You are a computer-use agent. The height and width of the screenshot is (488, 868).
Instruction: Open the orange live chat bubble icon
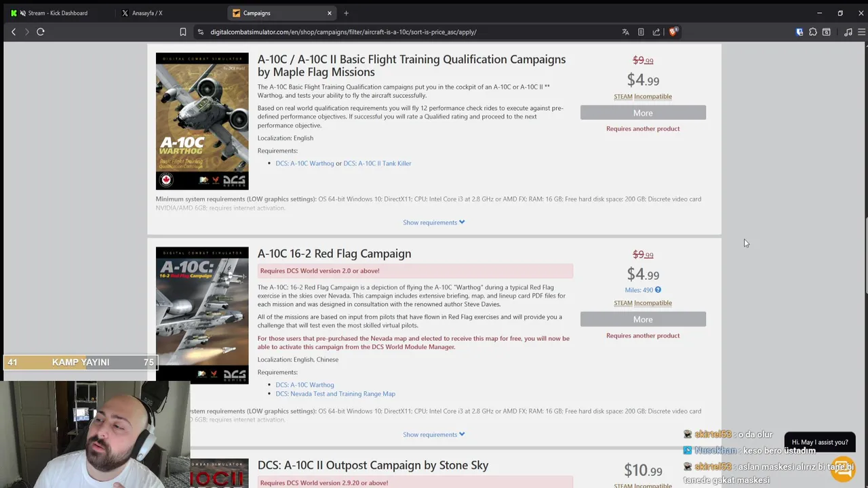(x=843, y=469)
